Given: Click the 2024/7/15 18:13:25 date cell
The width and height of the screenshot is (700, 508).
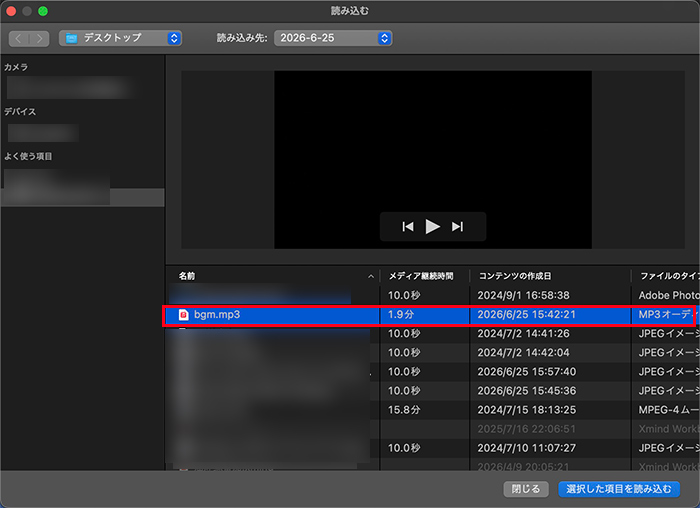Looking at the screenshot, I should pyautogui.click(x=526, y=410).
